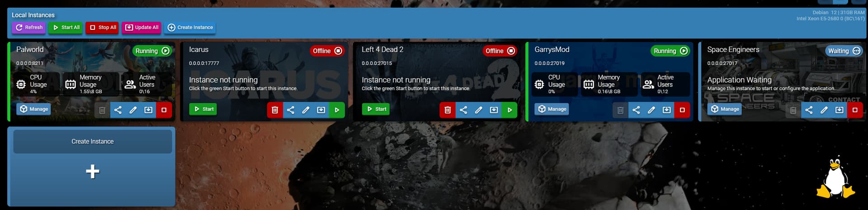This screenshot has width=868, height=210.
Task: Delete Icarus instance with trash icon
Action: click(275, 110)
